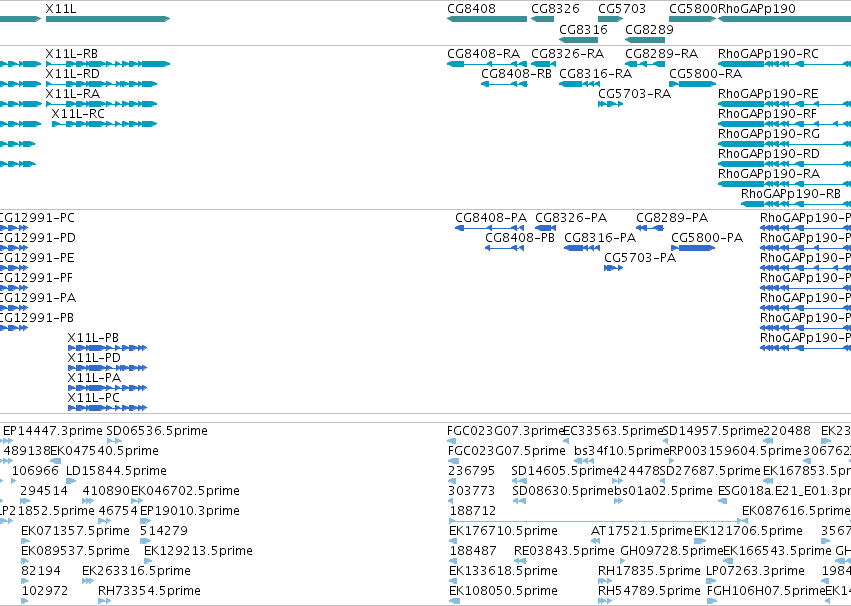Select EST EK263316.5prime
Screen dimensions: 851x606
136,571
